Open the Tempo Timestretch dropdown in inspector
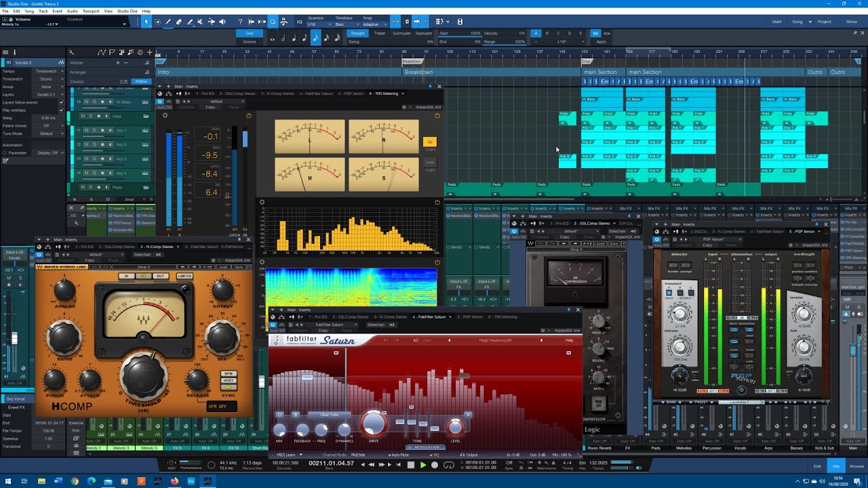The image size is (868, 488). click(47, 71)
